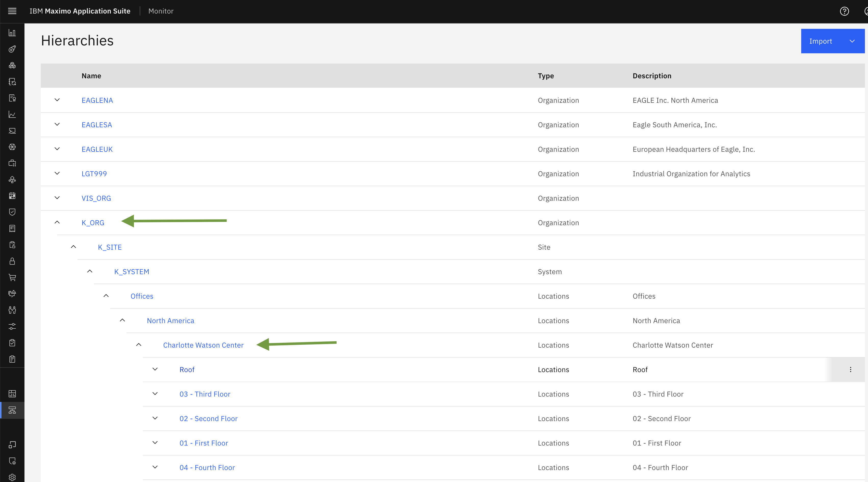This screenshot has height=482, width=868.
Task: Open the dashboard report sidebar icon
Action: click(x=12, y=394)
